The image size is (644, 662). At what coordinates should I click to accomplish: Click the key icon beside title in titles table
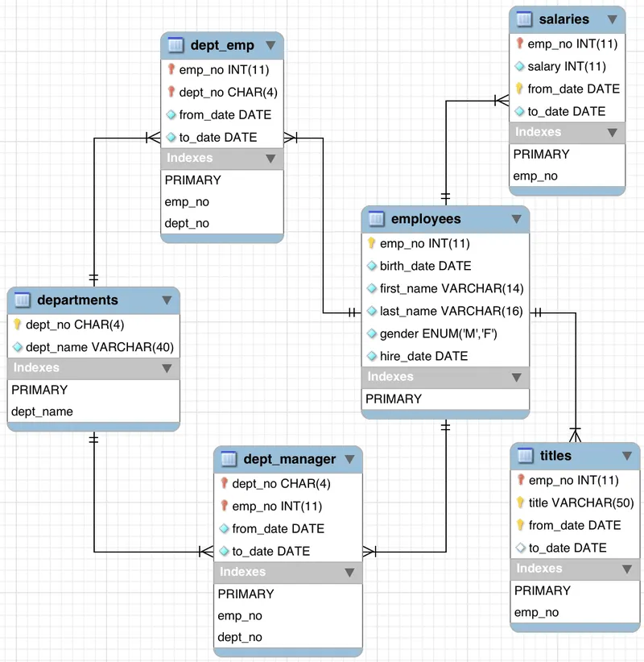click(520, 503)
